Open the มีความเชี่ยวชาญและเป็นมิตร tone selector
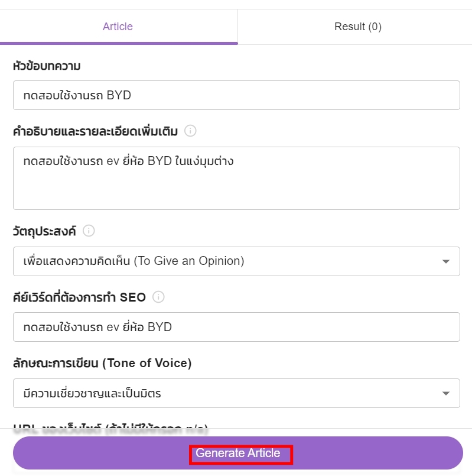 click(x=236, y=393)
